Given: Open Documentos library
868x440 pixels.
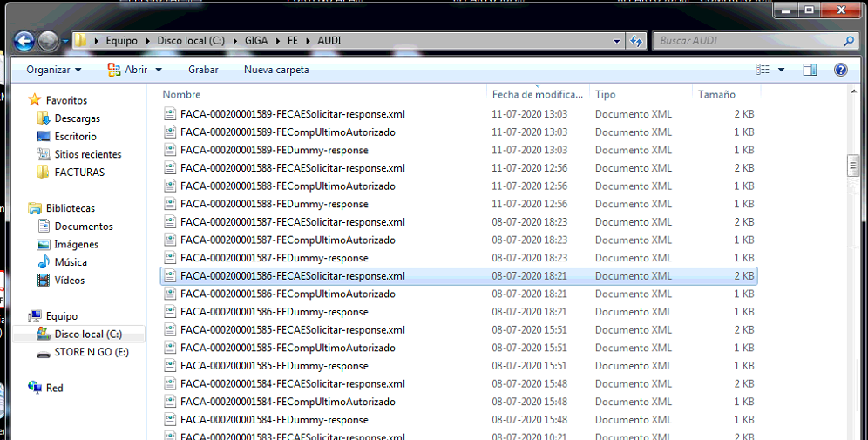Looking at the screenshot, I should [83, 227].
